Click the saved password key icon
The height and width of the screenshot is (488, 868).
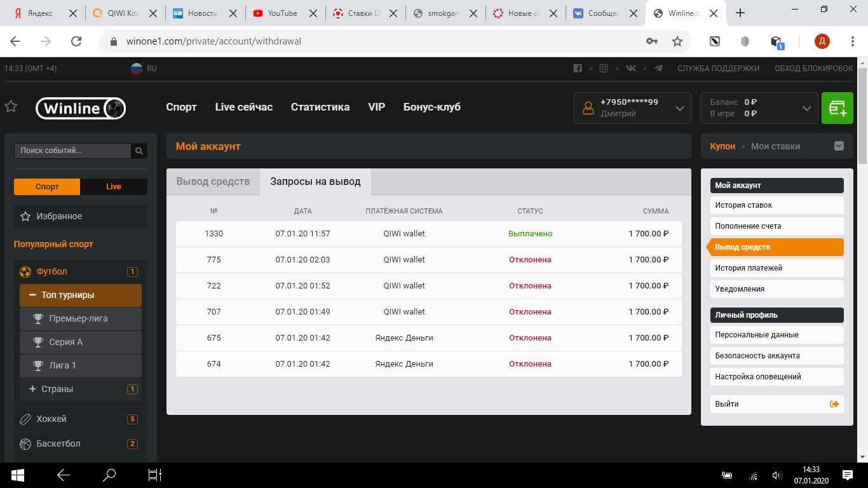point(651,41)
